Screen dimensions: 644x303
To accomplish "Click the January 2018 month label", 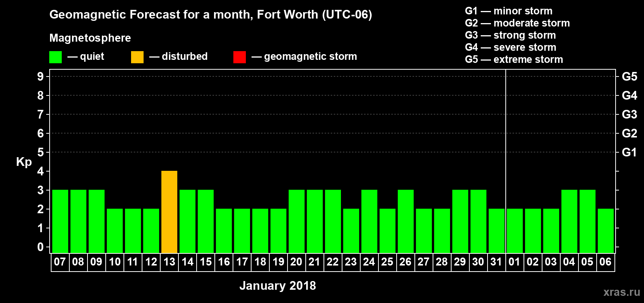I will pos(278,286).
